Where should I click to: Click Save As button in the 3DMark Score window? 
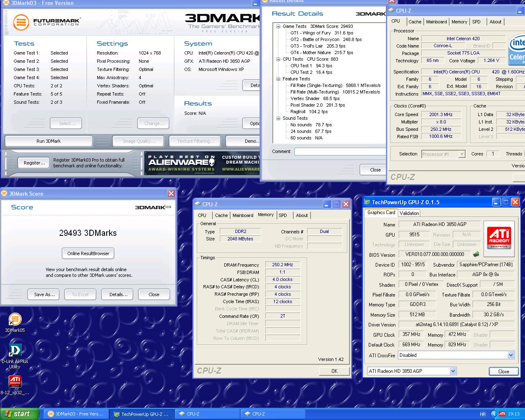click(44, 294)
